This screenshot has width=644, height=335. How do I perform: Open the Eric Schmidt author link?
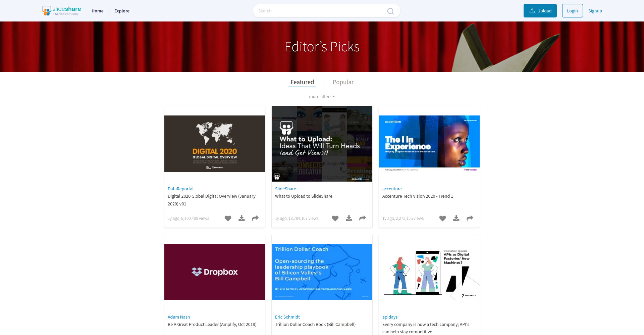(287, 317)
